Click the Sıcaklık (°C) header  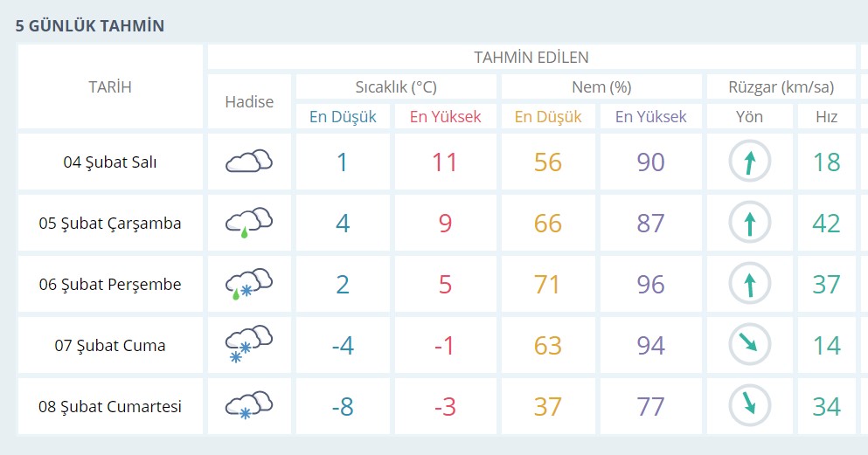click(x=396, y=86)
